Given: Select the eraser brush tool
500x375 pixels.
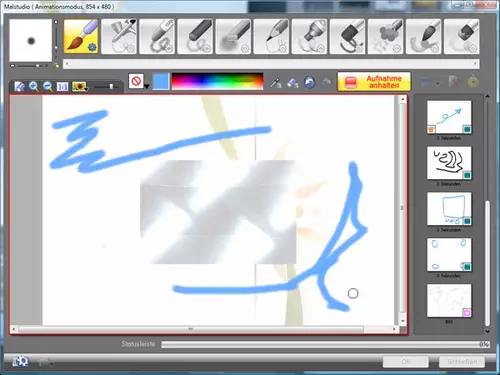Looking at the screenshot, I should point(461,36).
